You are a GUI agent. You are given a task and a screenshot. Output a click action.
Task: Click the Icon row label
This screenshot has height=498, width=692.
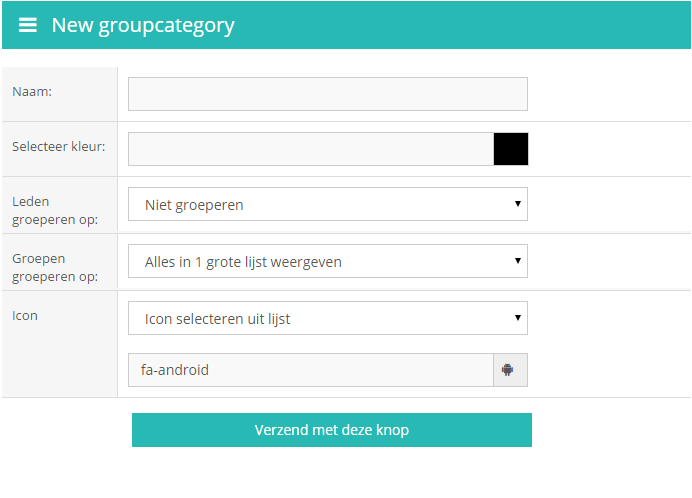[x=25, y=316]
